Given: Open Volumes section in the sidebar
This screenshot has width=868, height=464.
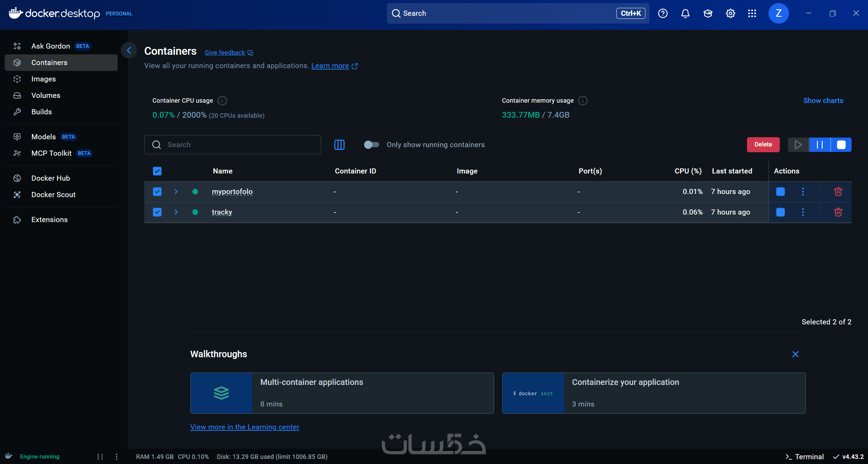Looking at the screenshot, I should coord(46,95).
